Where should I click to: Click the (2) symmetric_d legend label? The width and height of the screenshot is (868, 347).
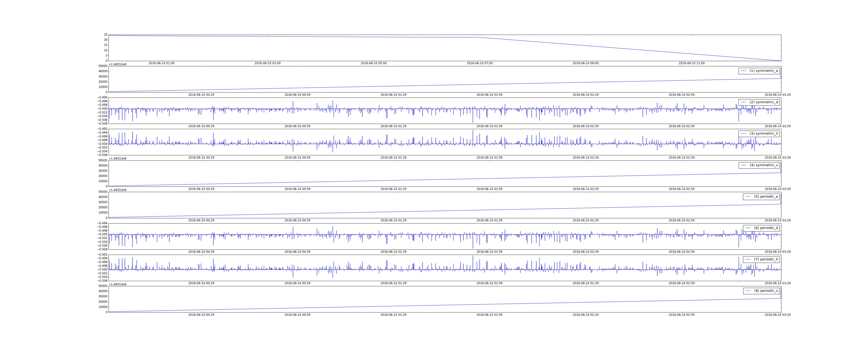tap(763, 102)
